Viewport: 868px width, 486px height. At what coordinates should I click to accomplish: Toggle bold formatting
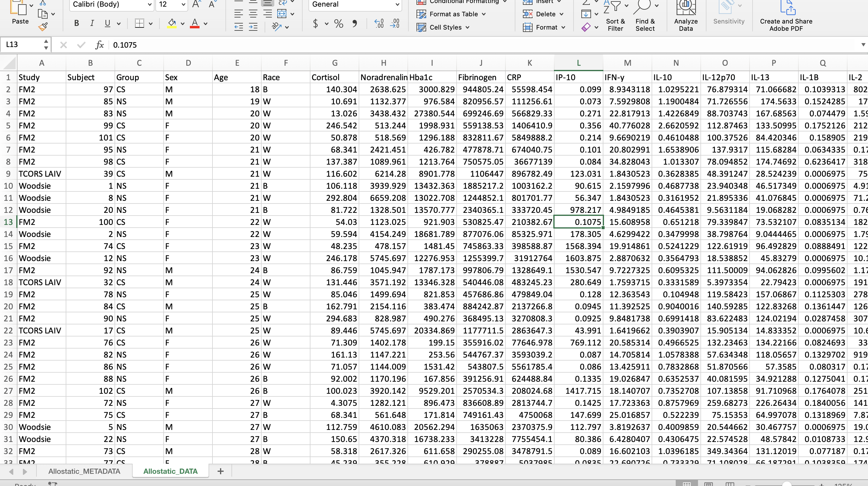click(x=77, y=24)
